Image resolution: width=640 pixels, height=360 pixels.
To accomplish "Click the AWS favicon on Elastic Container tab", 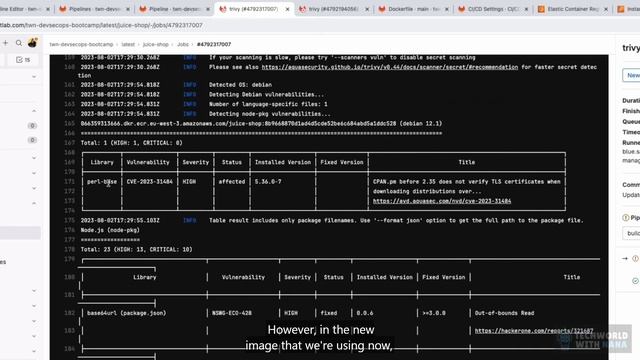I will 541,9.
